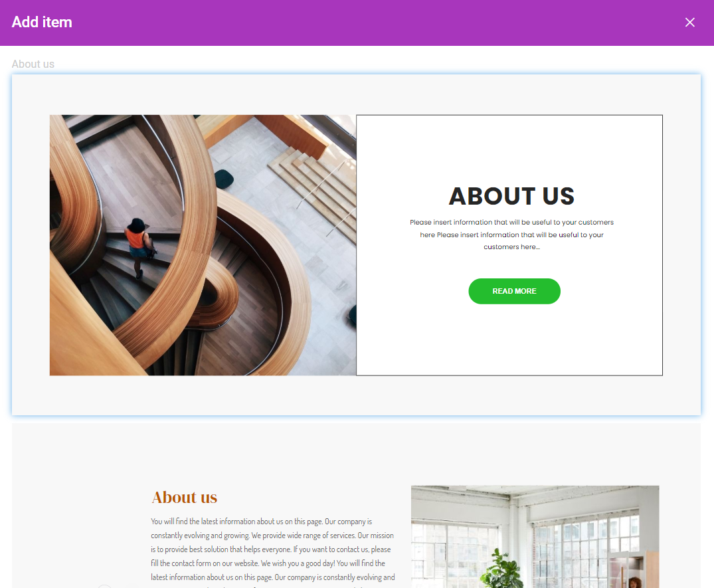This screenshot has height=588, width=714.
Task: Click the spiral staircase photo
Action: tap(203, 245)
